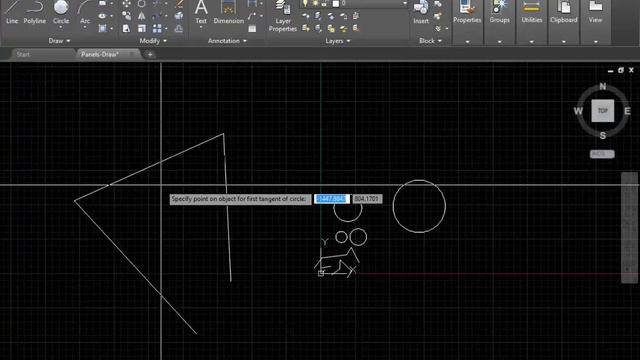Screen dimensions: 640x360
Task: Select the Array tool in Modify panel
Action: (157, 28)
